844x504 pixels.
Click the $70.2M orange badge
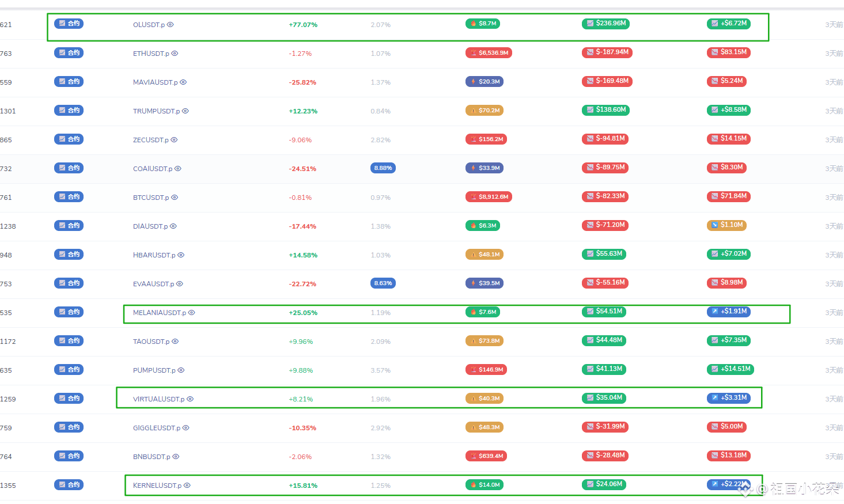pyautogui.click(x=485, y=110)
